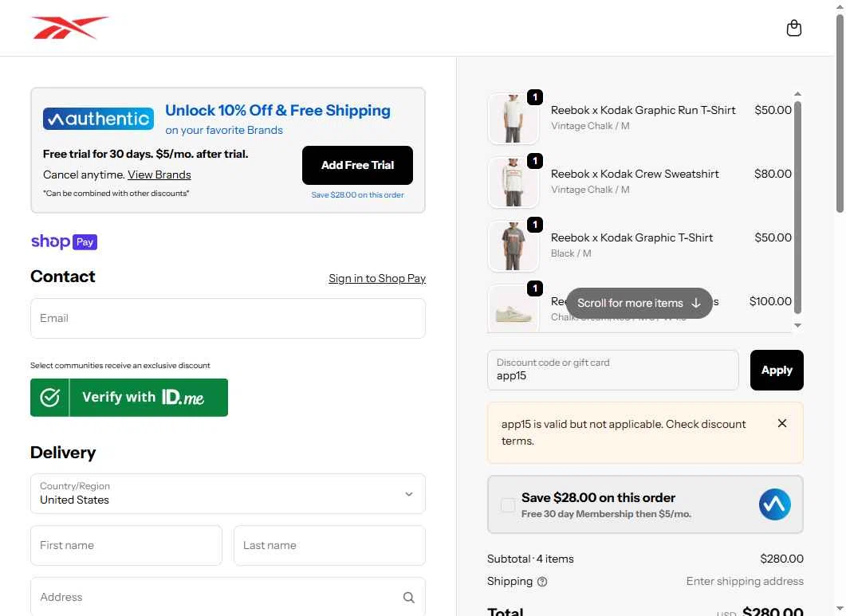
Task: Click the Authentic brand banner logo
Action: pyautogui.click(x=98, y=119)
